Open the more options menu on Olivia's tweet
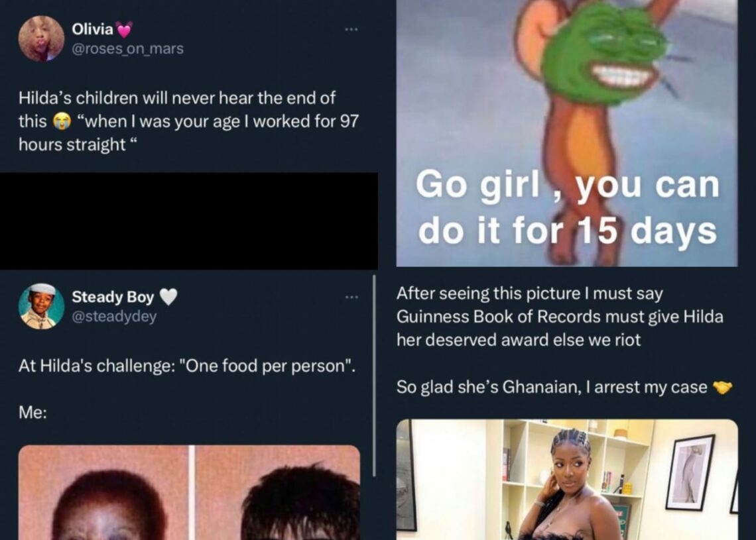 point(351,30)
